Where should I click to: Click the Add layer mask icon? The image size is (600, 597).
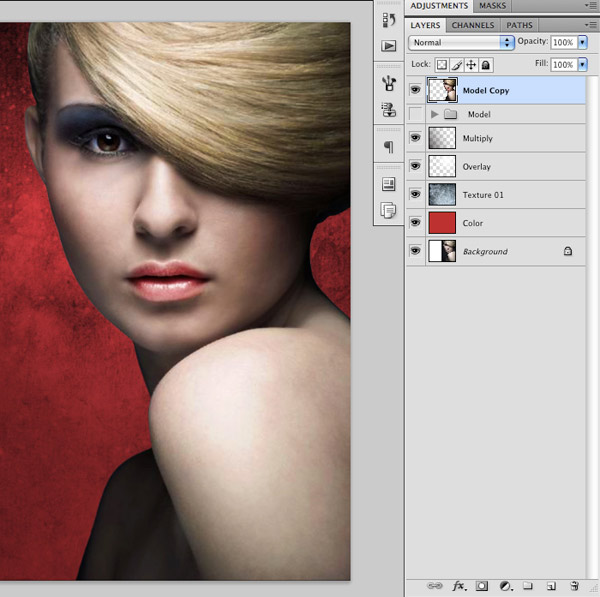[482, 585]
